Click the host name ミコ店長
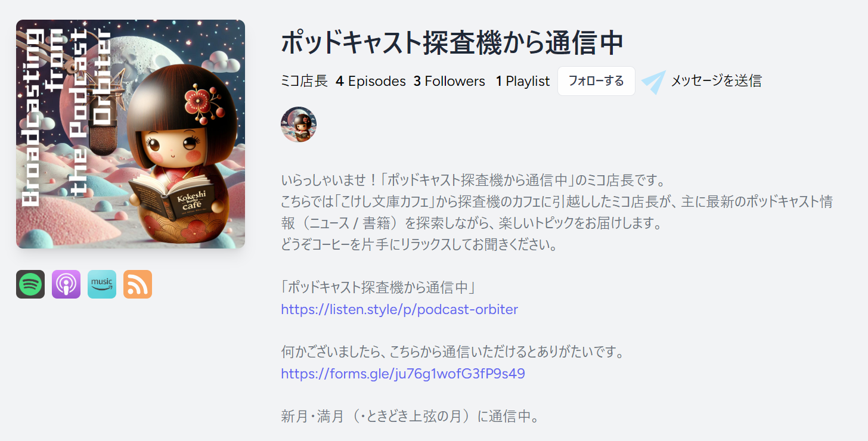This screenshot has width=868, height=441. 304,81
